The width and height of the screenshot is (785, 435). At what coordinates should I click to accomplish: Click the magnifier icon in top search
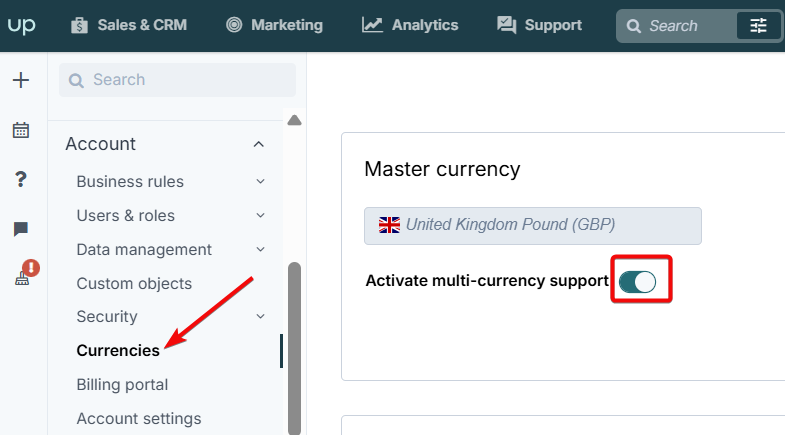[633, 26]
